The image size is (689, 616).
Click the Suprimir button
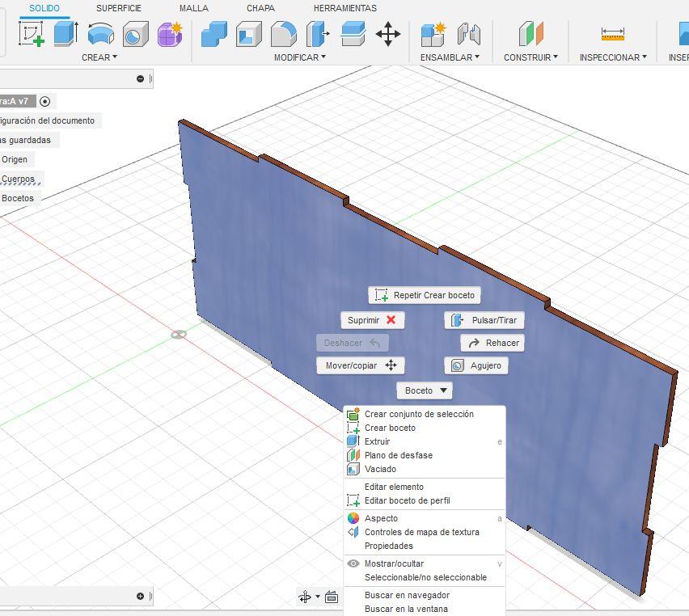point(373,320)
